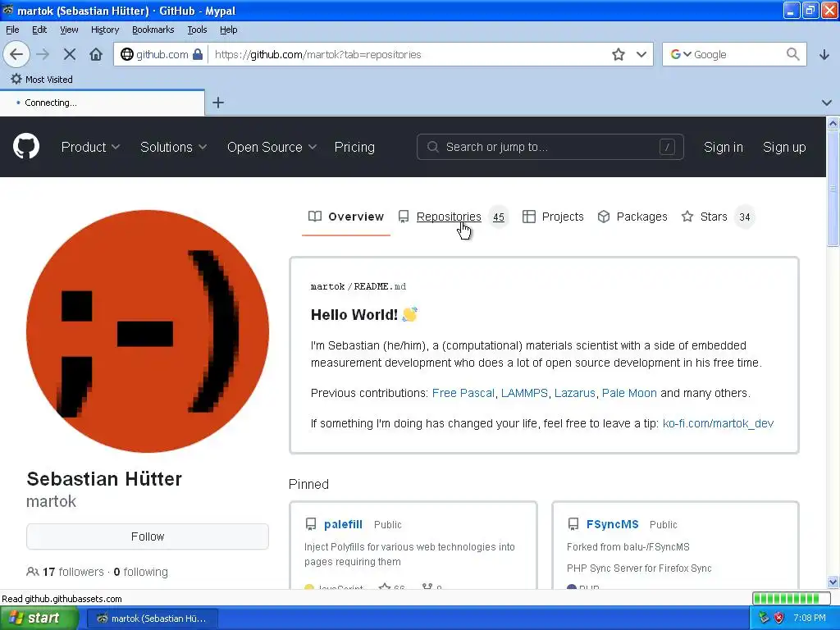Click the padlock security icon
840x630 pixels.
point(198,54)
